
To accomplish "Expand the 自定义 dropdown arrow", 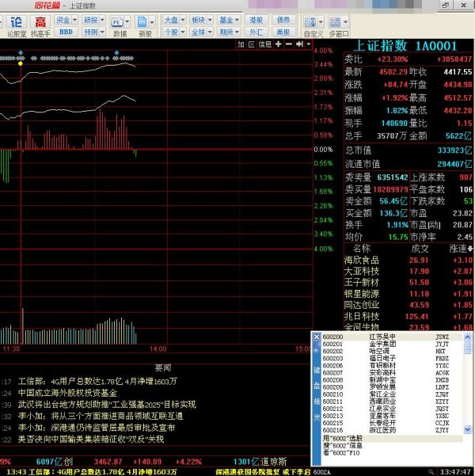I will tap(321, 22).
